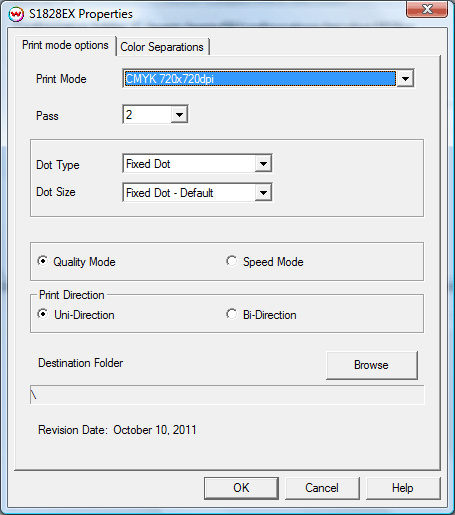Enable the Speed Mode option
Viewport: 455px width, 515px height.
(x=231, y=261)
